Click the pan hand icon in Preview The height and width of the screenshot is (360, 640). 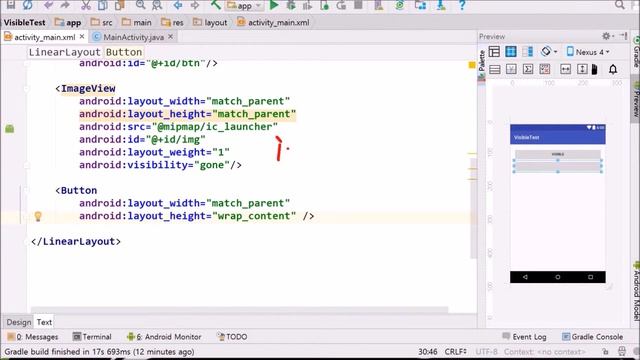(595, 69)
